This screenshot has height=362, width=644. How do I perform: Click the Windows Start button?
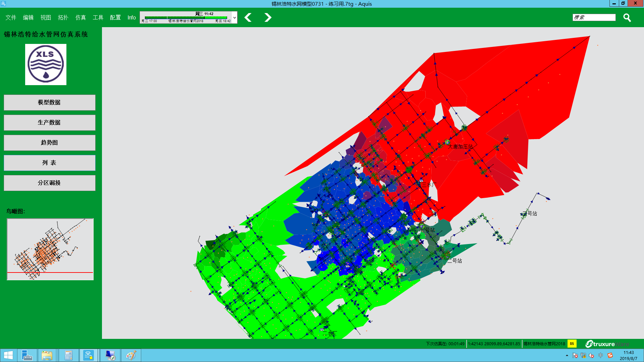pos(8,355)
